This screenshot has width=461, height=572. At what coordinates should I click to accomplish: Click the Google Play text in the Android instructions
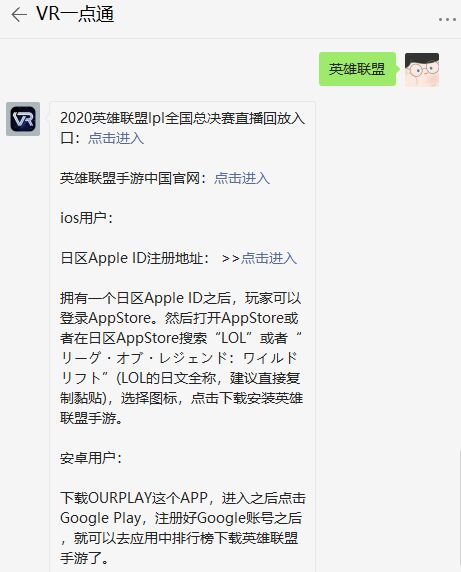click(101, 518)
